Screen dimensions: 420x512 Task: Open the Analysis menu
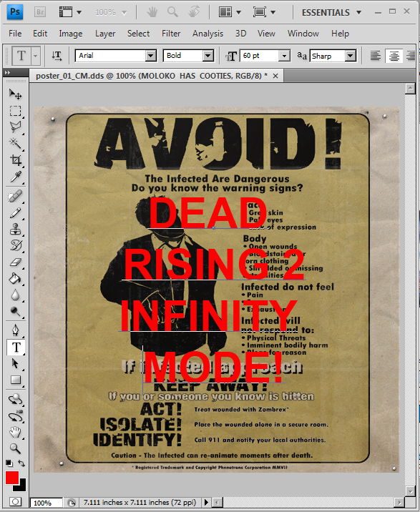coord(207,34)
